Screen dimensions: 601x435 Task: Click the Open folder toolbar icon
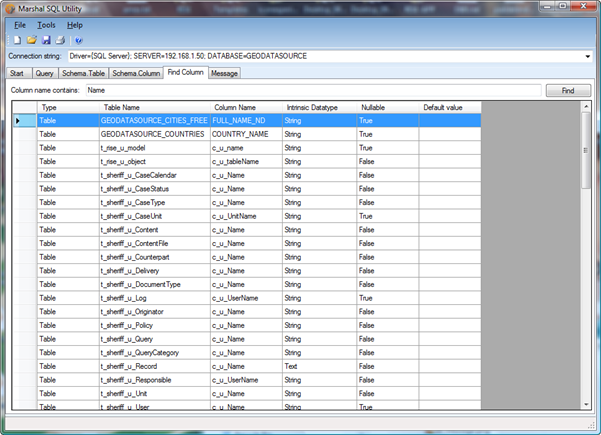point(31,40)
